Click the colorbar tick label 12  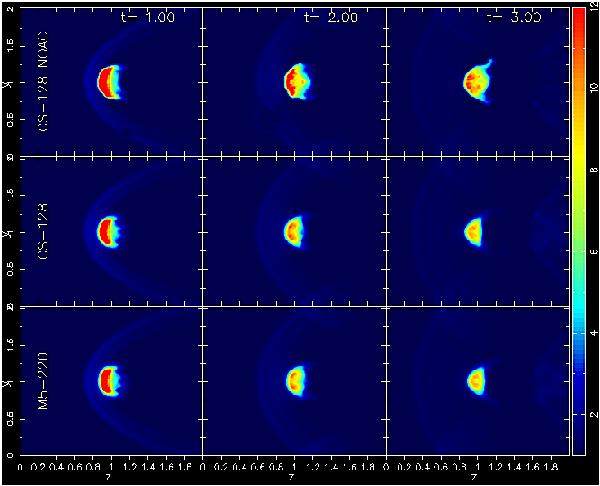click(594, 13)
